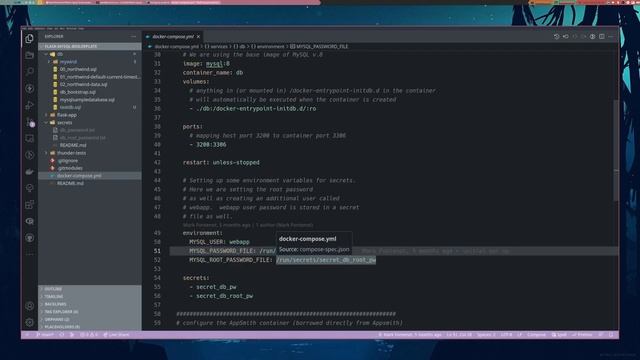
Task: Click docker-compose.yml breadcrumb segment
Action: (x=176, y=47)
